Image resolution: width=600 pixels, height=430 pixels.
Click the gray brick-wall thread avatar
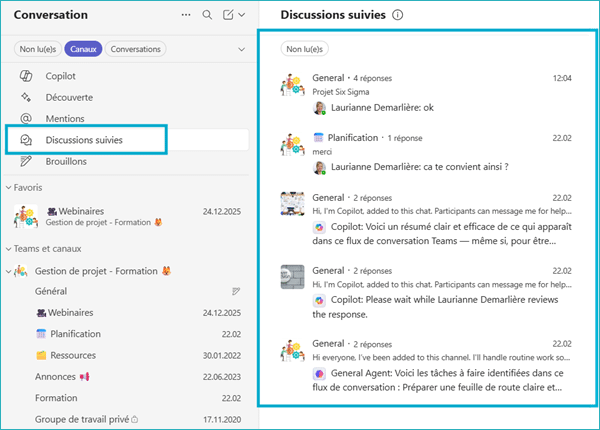coord(292,277)
